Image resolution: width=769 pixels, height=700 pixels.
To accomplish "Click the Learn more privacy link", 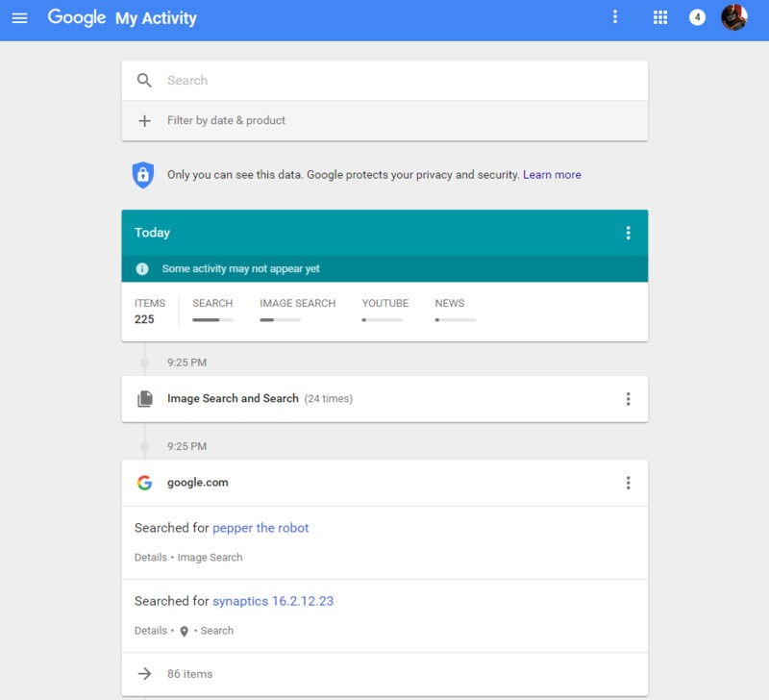I will (551, 174).
